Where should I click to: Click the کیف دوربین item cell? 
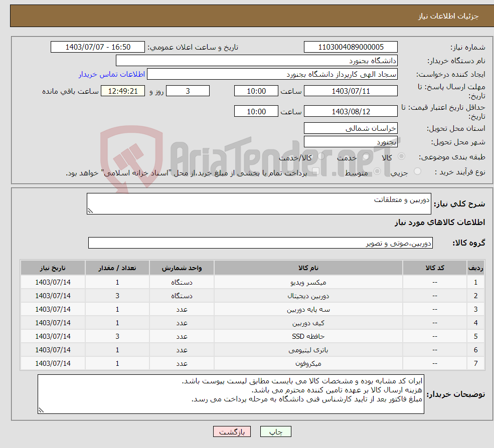[308, 323]
